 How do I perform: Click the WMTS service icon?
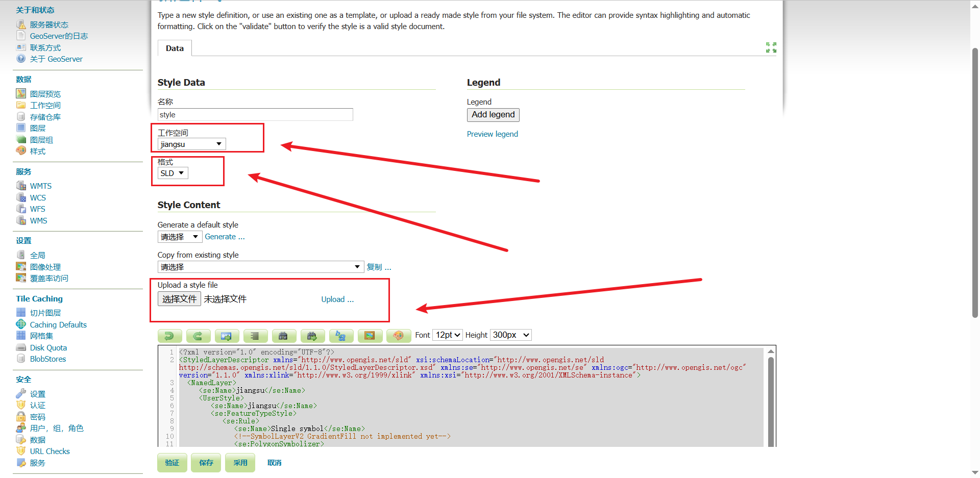click(x=21, y=186)
